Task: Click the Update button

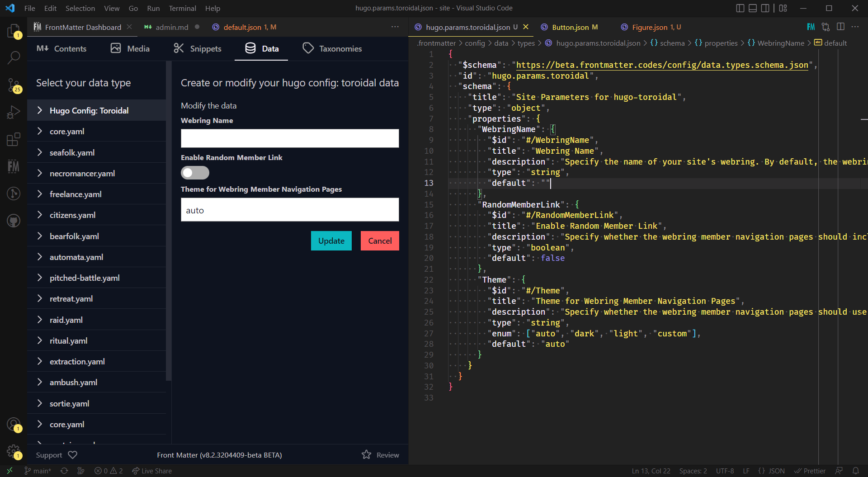Action: tap(331, 241)
